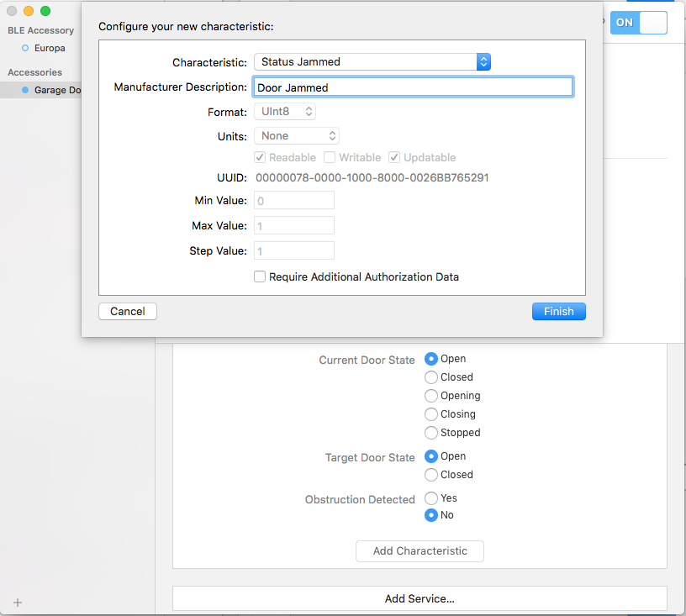Click the Finish button
The width and height of the screenshot is (686, 616).
click(558, 311)
